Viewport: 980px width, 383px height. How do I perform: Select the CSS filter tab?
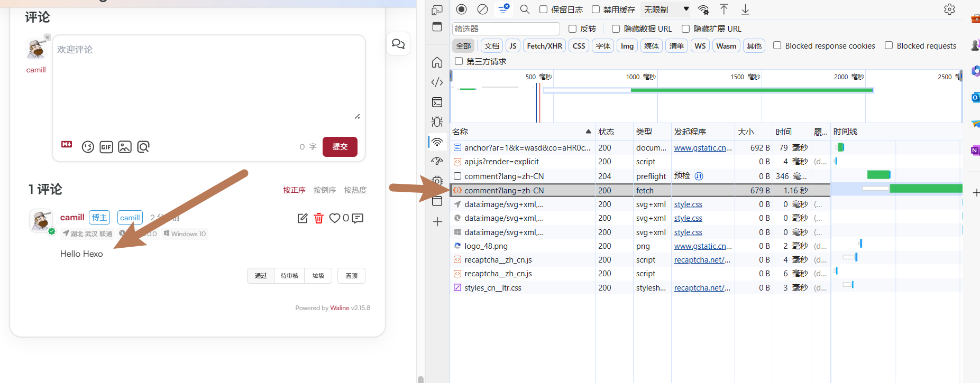tap(579, 46)
